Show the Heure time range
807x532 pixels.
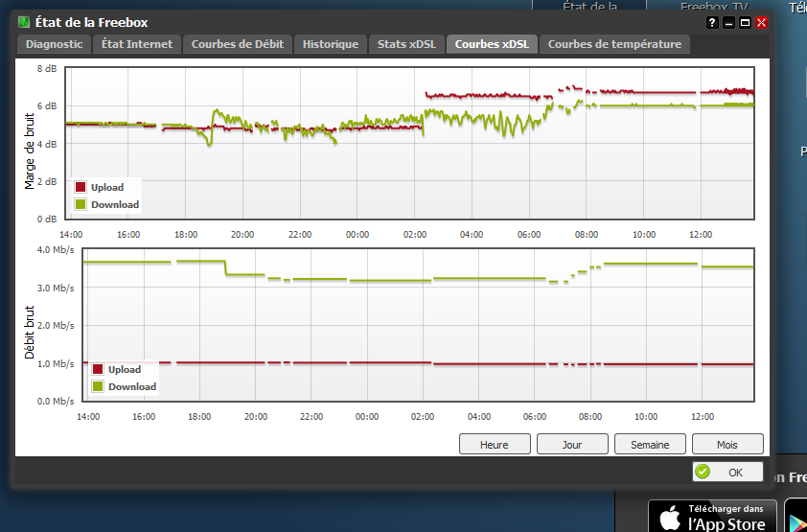(x=495, y=444)
